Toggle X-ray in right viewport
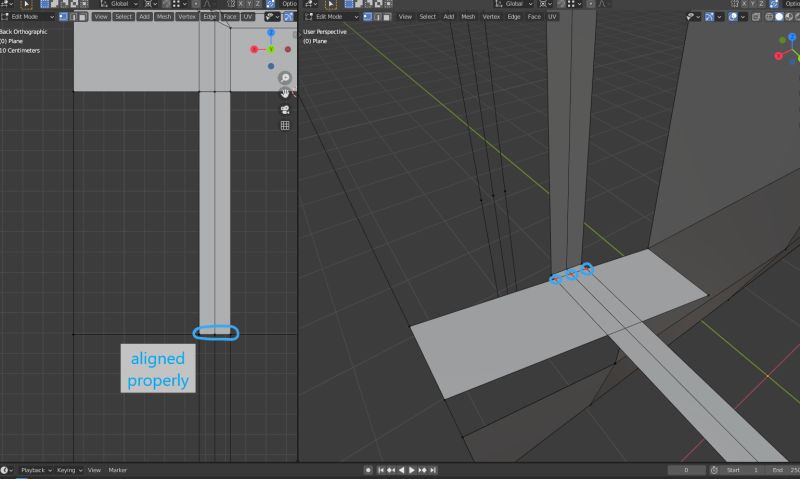This screenshot has width=800, height=479. (x=756, y=17)
